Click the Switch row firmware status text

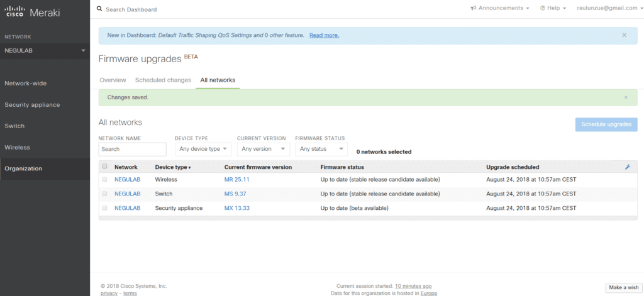click(x=380, y=194)
